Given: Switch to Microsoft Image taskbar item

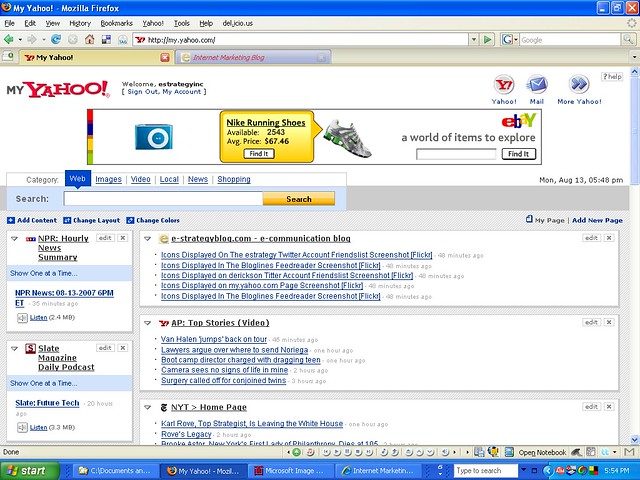Looking at the screenshot, I should 293,471.
